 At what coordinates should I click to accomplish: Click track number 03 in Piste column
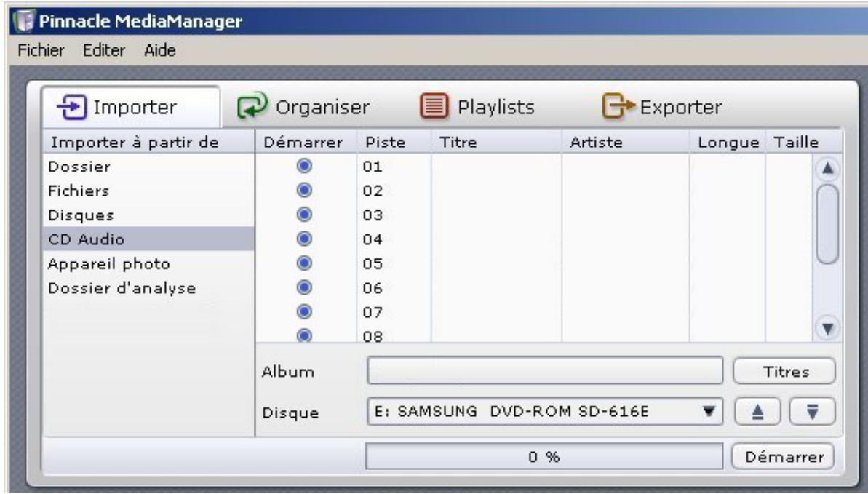click(373, 215)
